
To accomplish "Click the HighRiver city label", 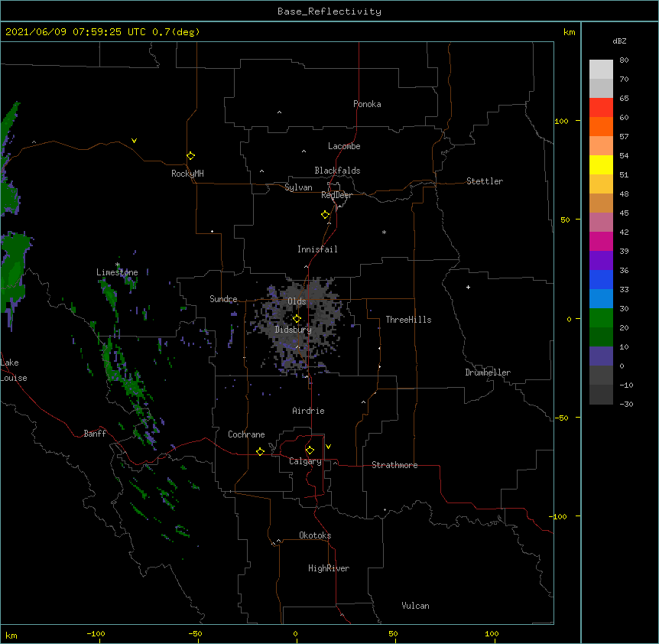I will coord(329,568).
